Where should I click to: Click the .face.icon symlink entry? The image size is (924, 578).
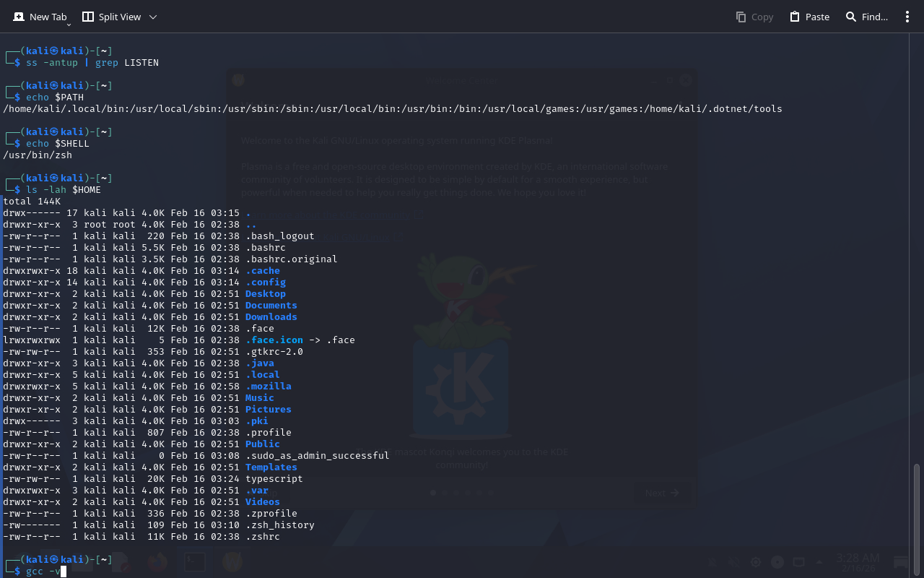pyautogui.click(x=274, y=340)
